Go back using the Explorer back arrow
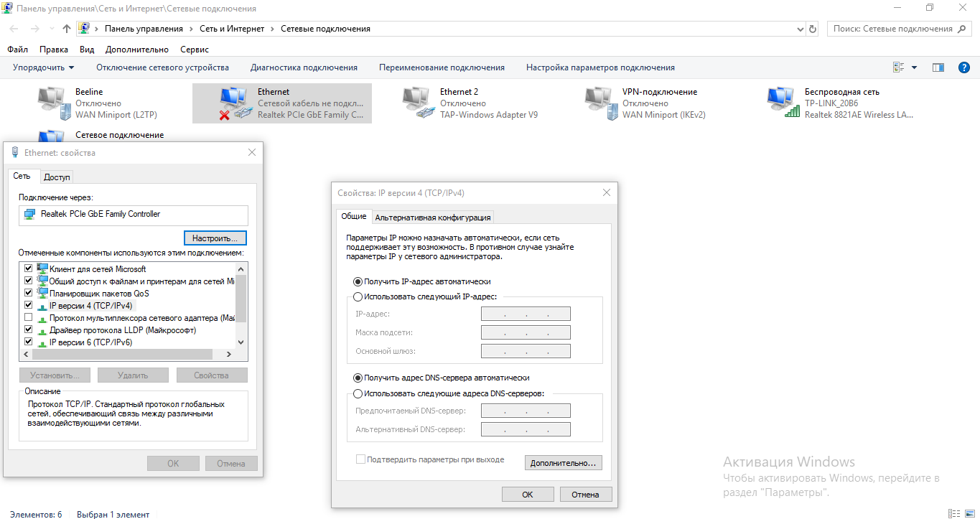 (x=14, y=29)
